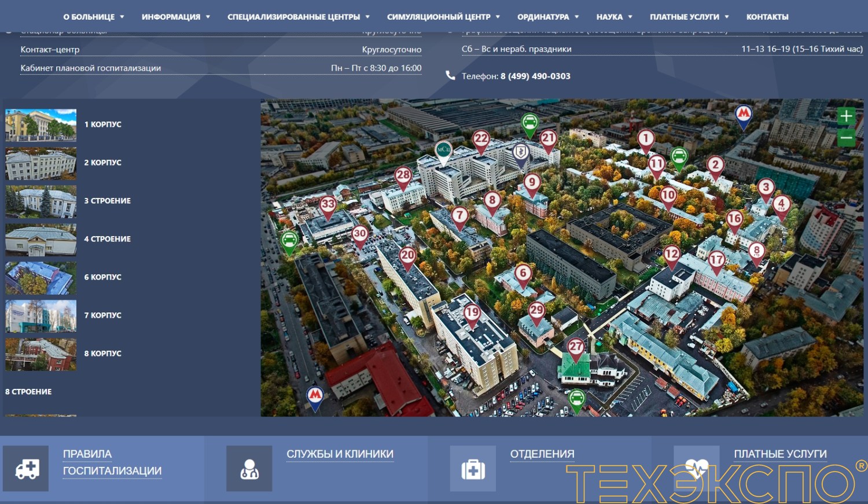Viewport: 868px width, 504px height.
Task: Select map marker number 33
Action: coord(328,207)
